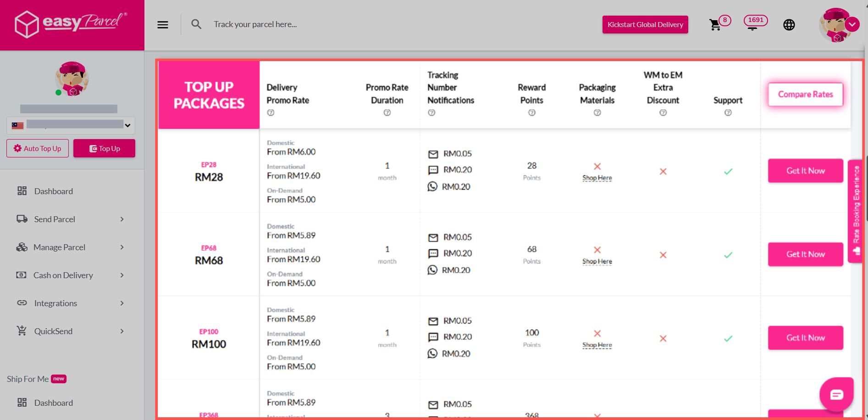Click the search magnifier icon
Screen dimensions: 868x420
tap(196, 24)
